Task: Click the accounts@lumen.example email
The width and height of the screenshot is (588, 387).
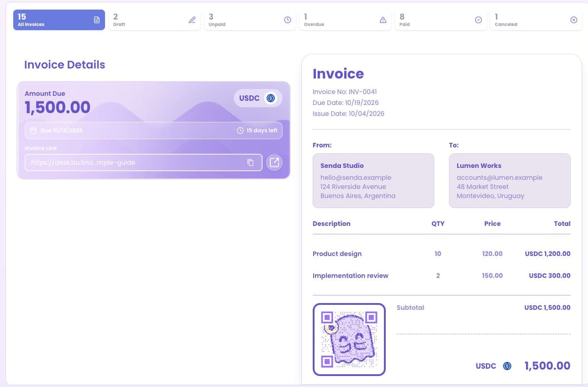Action: pos(499,178)
